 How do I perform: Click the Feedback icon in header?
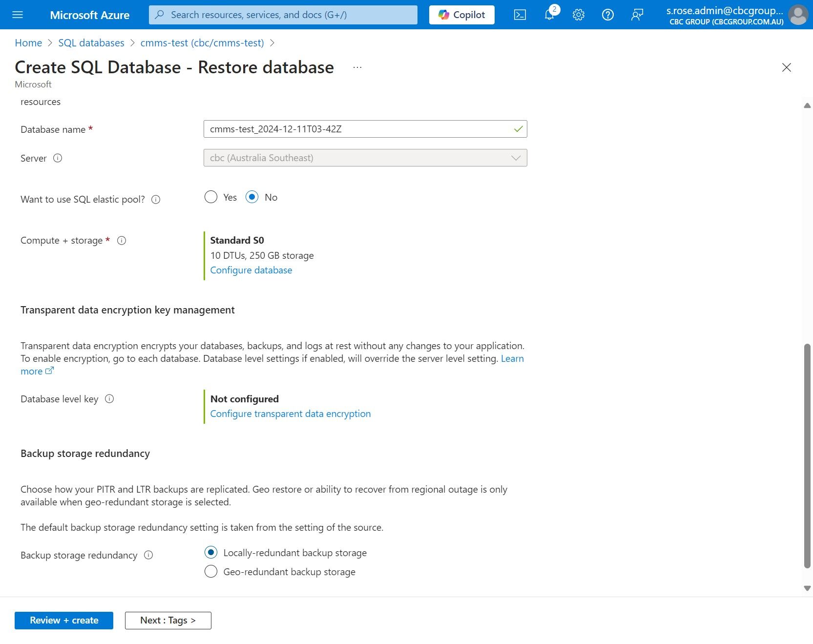pos(637,15)
